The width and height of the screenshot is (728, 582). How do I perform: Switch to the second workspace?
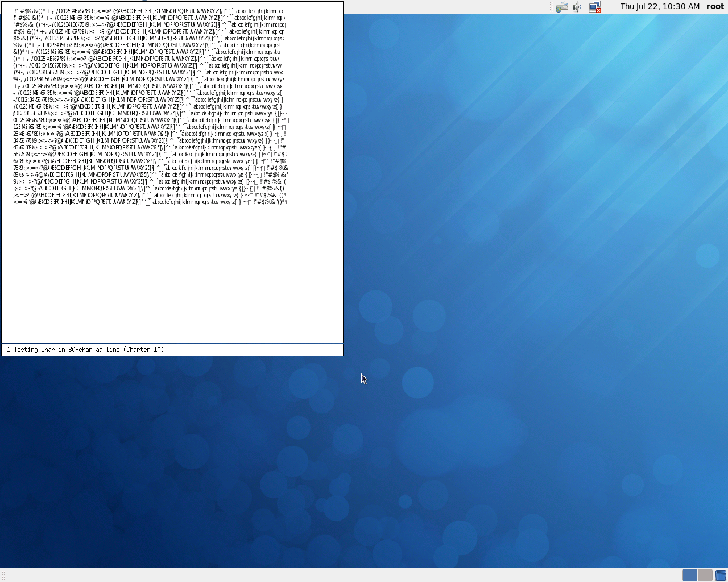click(705, 575)
